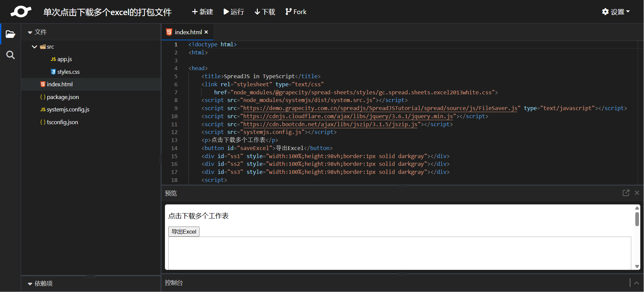
Task: Fork this project
Action: pos(296,12)
